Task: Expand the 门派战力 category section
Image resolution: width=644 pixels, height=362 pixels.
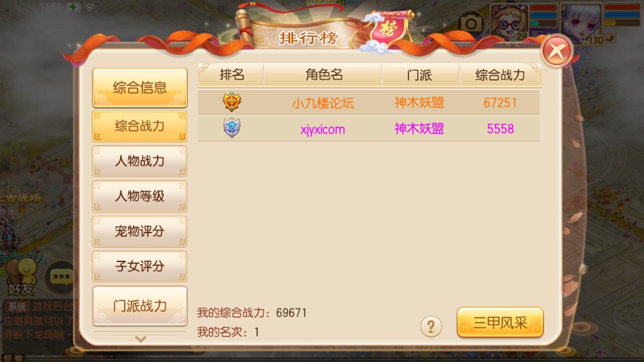Action: click(x=140, y=306)
